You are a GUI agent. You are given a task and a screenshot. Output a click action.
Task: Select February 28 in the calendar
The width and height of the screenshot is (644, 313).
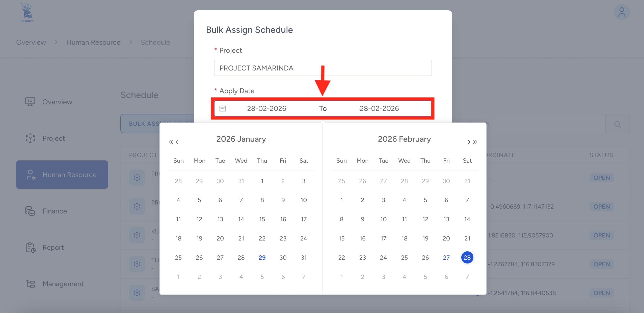[x=467, y=257]
